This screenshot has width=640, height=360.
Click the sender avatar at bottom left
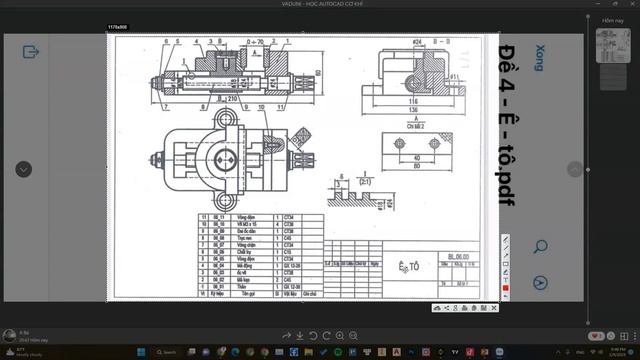(x=9, y=336)
